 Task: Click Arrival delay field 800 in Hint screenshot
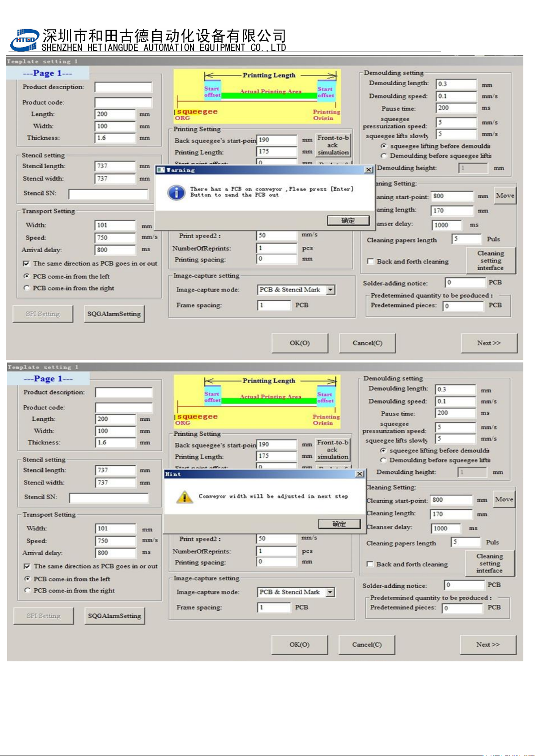(x=116, y=553)
